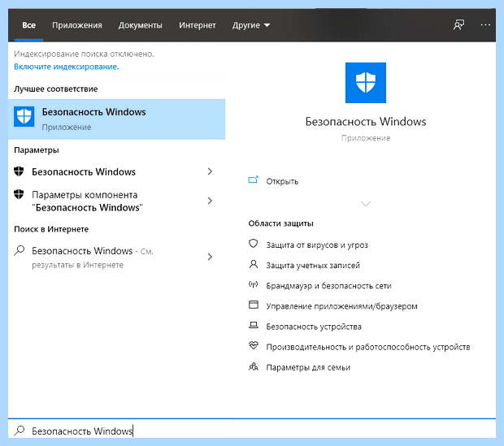Click the magnifier icon in the search box
504x446 pixels.
click(x=20, y=431)
